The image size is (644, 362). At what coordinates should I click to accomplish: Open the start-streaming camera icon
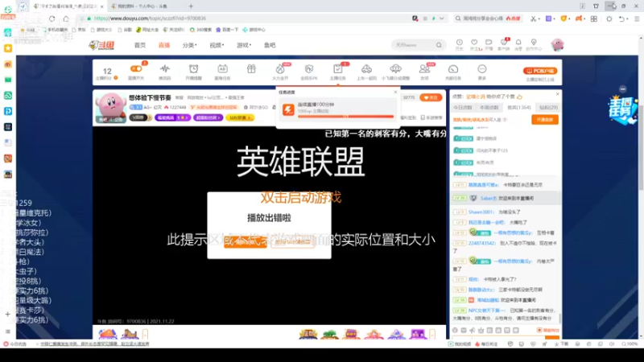point(489,43)
